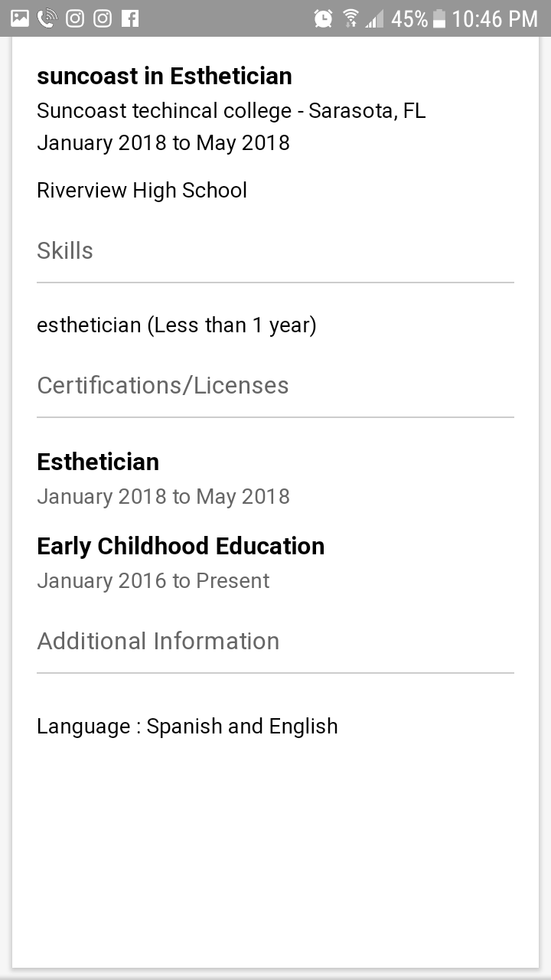Tap the 10:46 PM clock
The image size is (551, 980).
click(x=494, y=18)
